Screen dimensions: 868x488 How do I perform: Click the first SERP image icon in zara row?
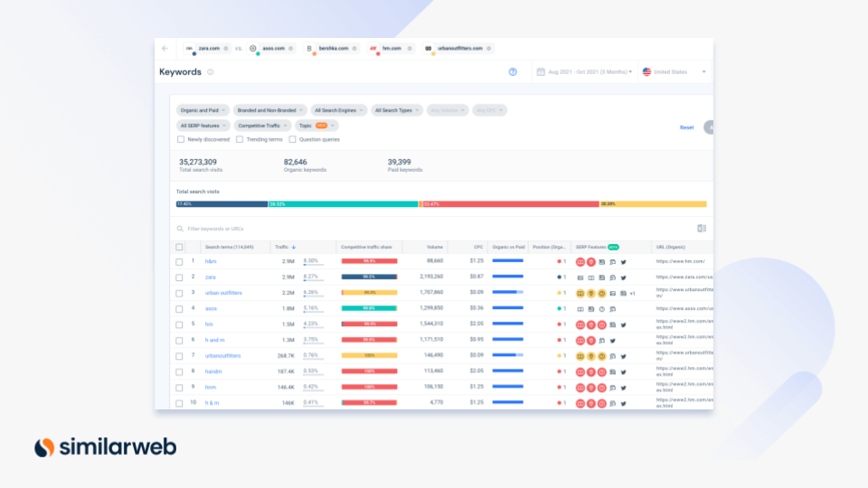point(580,277)
